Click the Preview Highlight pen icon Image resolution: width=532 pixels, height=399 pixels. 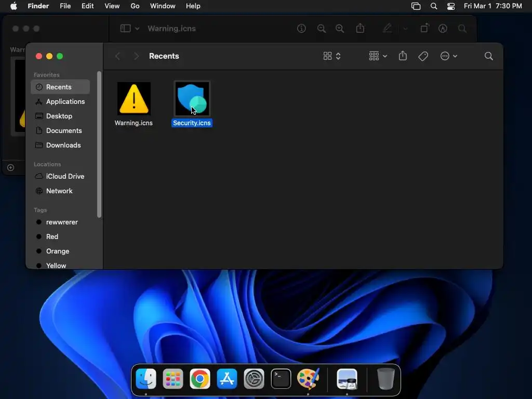(x=387, y=28)
